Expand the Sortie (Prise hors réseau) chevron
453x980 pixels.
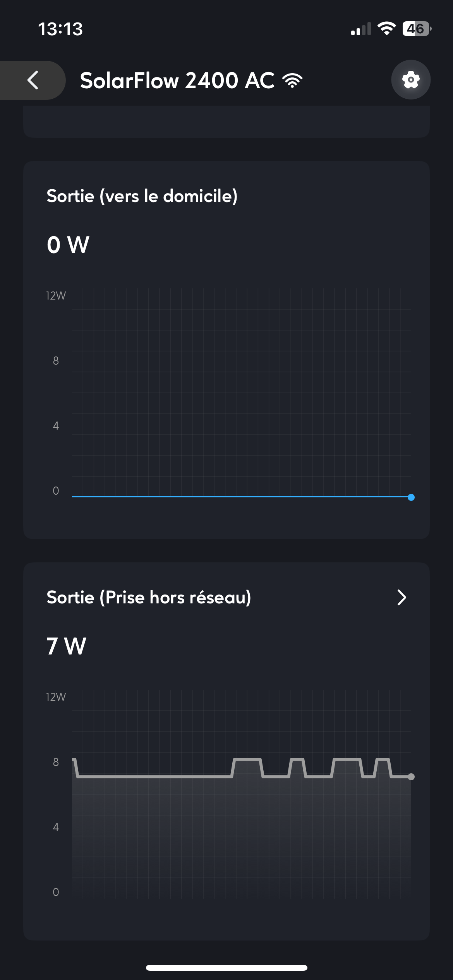click(402, 598)
